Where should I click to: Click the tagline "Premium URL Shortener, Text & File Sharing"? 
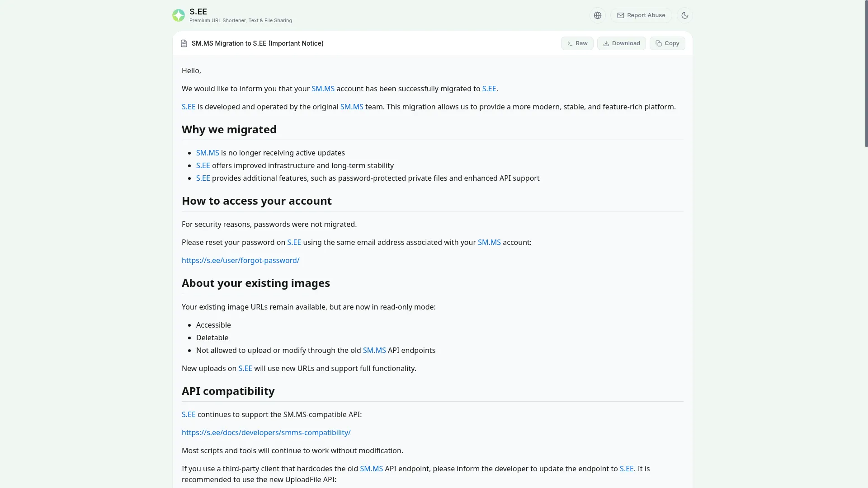(241, 21)
